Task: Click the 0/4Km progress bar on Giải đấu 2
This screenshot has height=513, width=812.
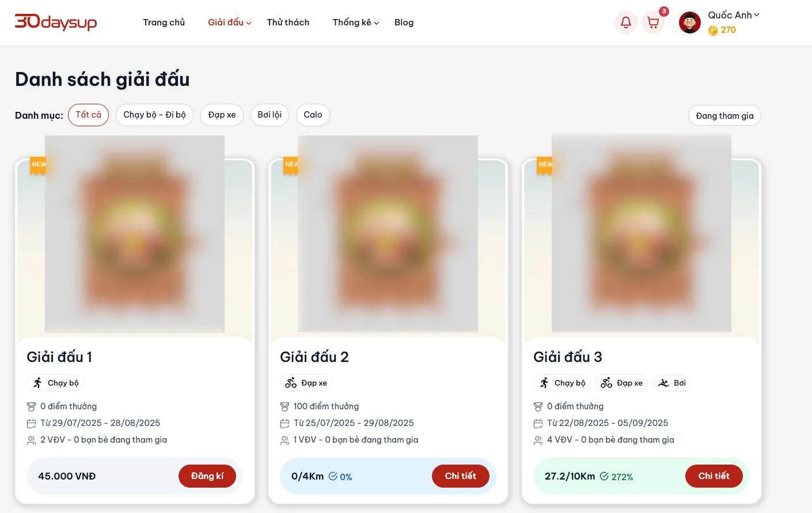Action: (388, 476)
